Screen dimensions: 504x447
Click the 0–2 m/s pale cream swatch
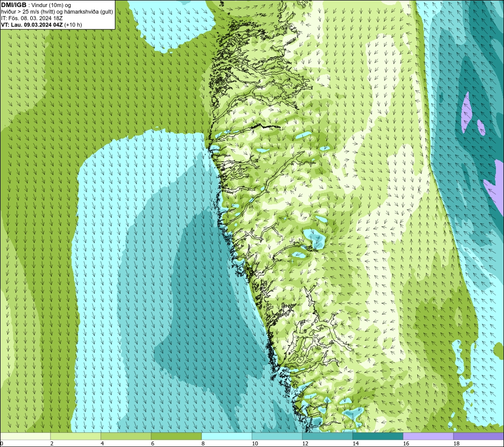click(25, 436)
